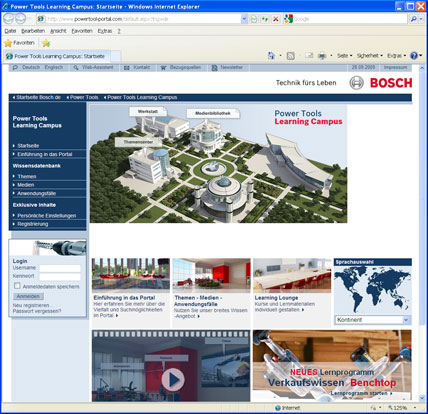Click the Themencenter label on campus map
This screenshot has width=428, height=414.
click(139, 142)
